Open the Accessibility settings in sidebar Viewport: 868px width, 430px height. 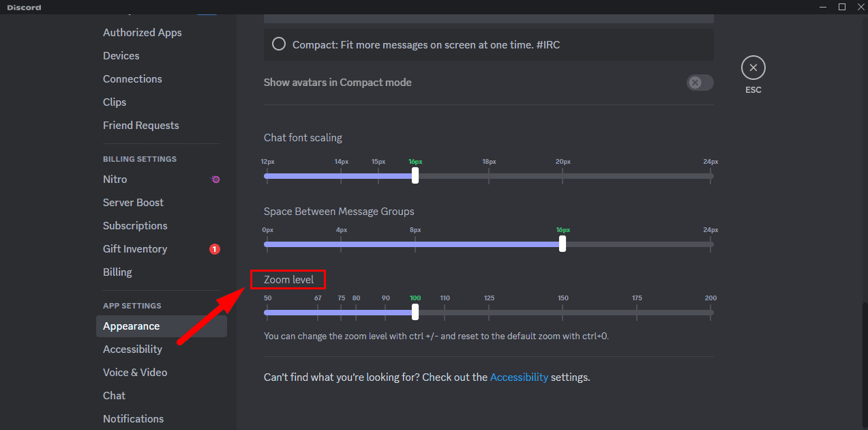132,349
